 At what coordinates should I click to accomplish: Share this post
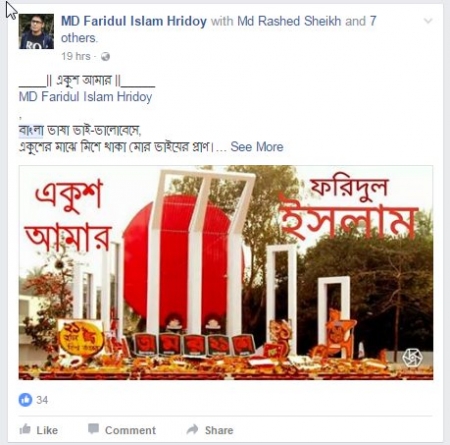(210, 430)
